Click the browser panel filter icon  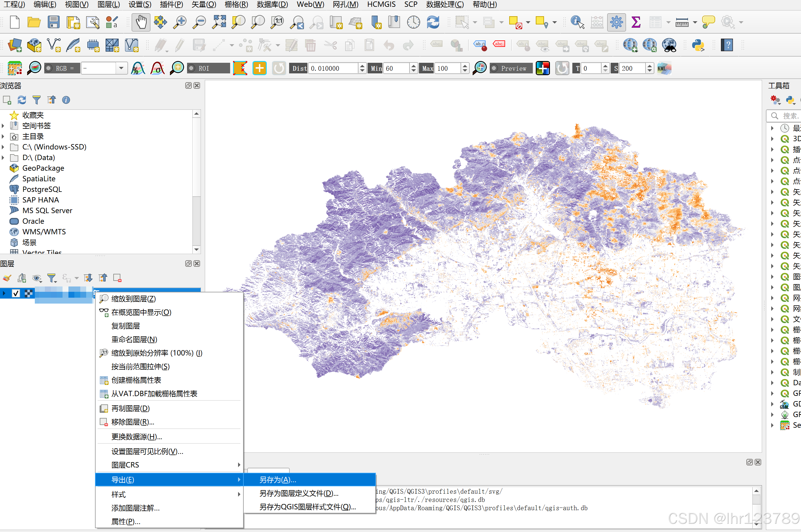tap(36, 100)
